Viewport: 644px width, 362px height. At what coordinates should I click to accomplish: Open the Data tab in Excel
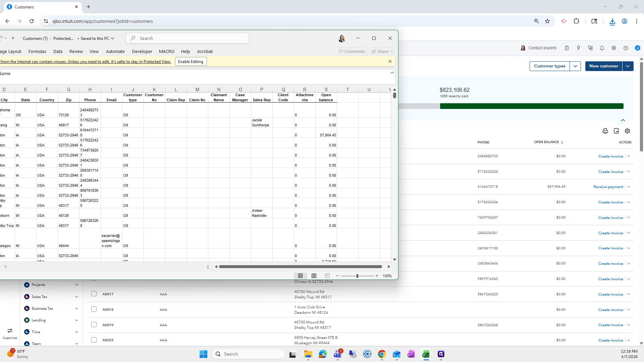pyautogui.click(x=58, y=51)
